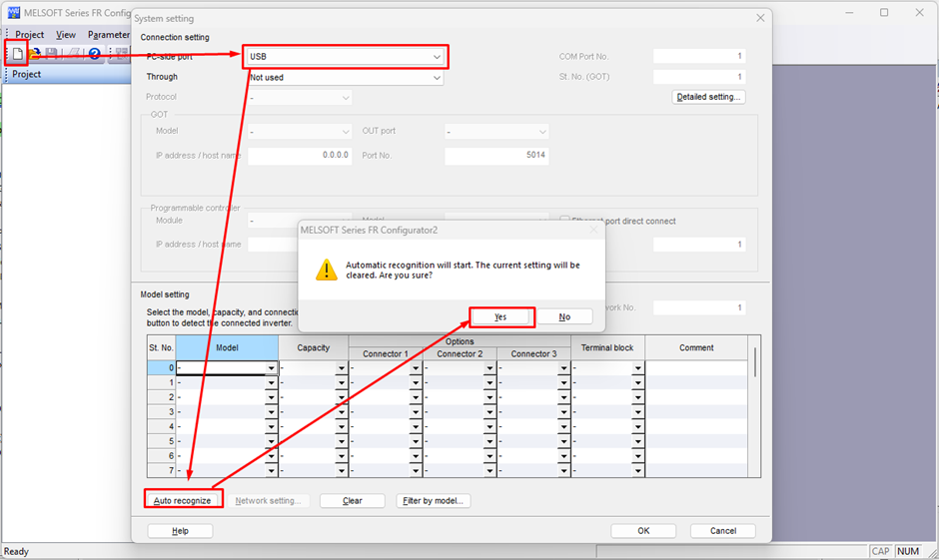Screen dimensions: 939x560
Task: Click the 'Ready' status bar text
Action: [x=16, y=552]
